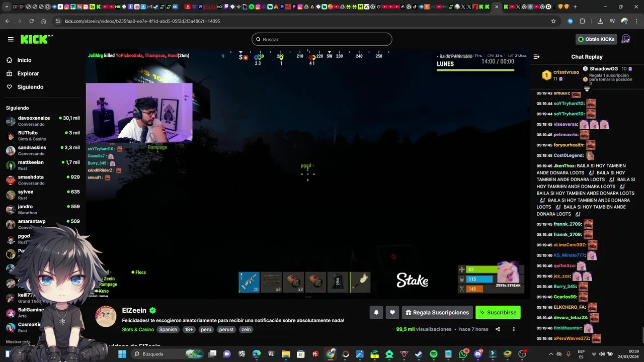The width and height of the screenshot is (644, 362).
Task: Go back in the browser
Action: pyautogui.click(x=7, y=21)
